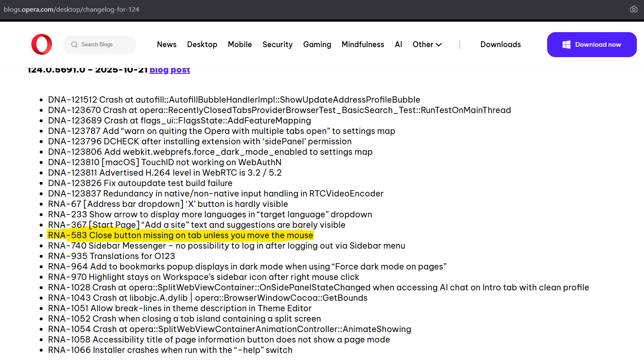Click the Windows logo on Download button
The image size is (644, 360).
pos(566,45)
